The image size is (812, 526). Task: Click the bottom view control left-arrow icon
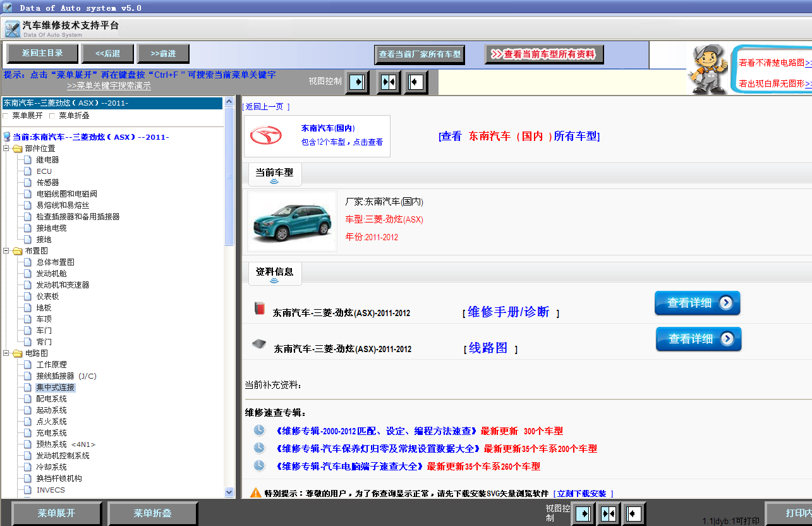pyautogui.click(x=634, y=513)
